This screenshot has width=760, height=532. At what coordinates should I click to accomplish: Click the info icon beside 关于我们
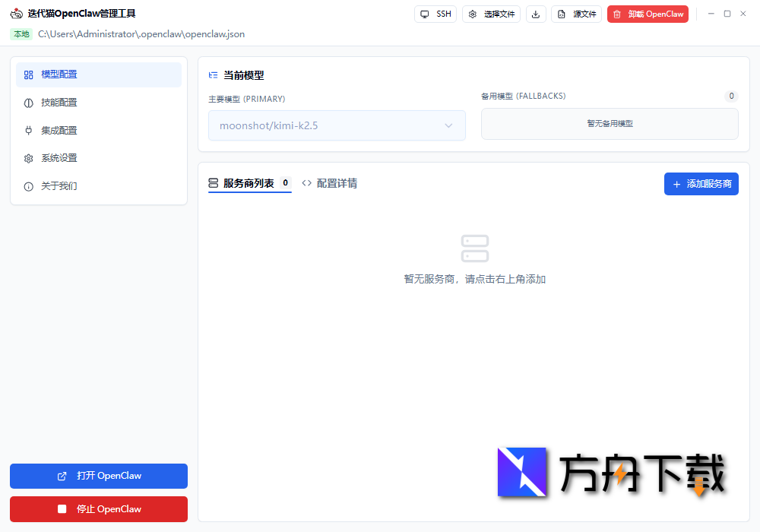(x=28, y=185)
